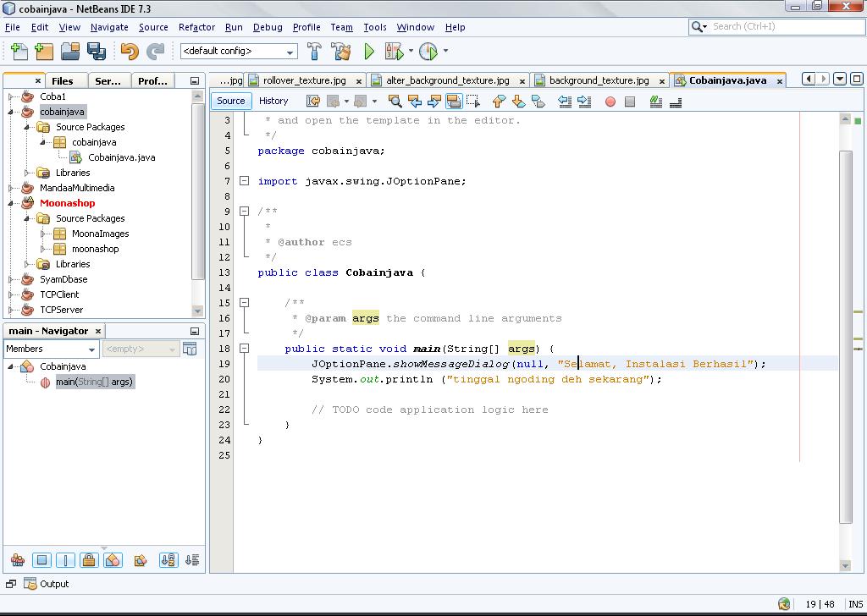This screenshot has height=616, width=867.
Task: Switch to History view button
Action: point(273,101)
